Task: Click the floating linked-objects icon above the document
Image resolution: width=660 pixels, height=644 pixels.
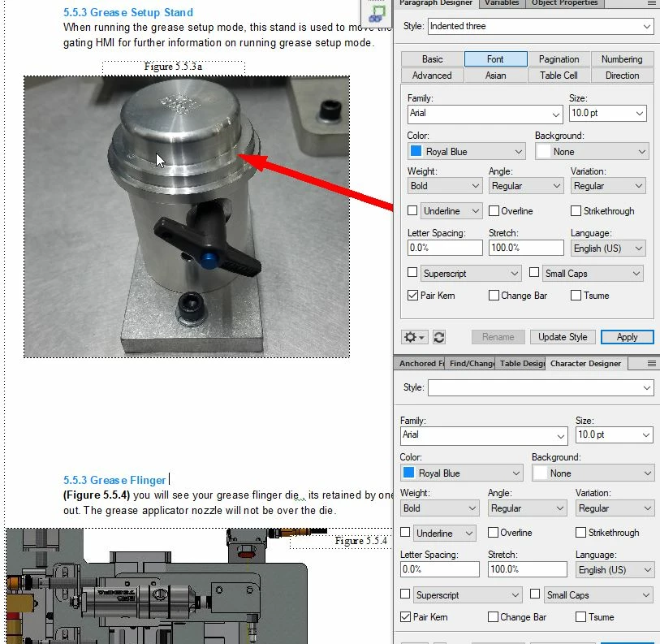Action: click(x=376, y=14)
